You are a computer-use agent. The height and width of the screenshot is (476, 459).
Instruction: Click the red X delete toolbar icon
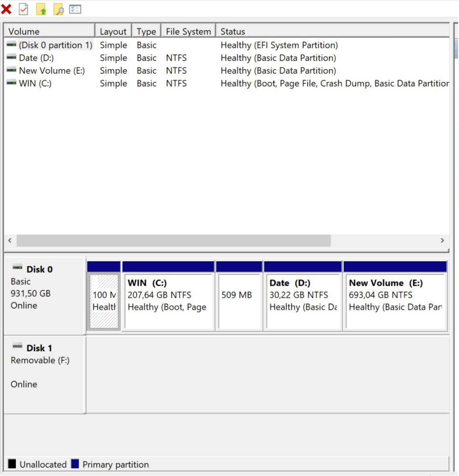click(x=7, y=9)
